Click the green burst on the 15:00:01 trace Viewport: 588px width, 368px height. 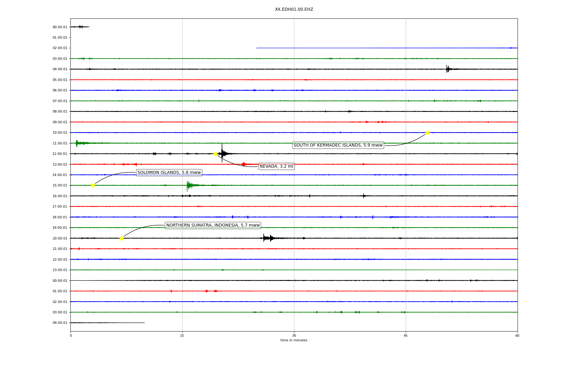189,185
